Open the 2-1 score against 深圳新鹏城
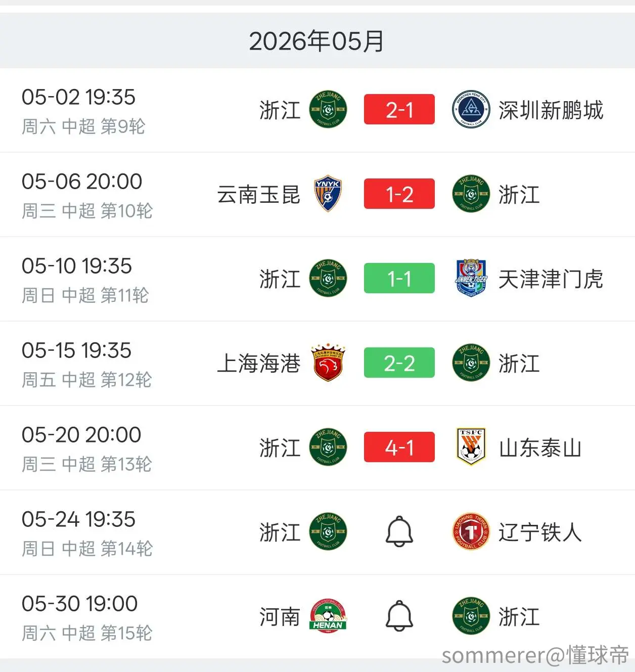 [x=399, y=109]
